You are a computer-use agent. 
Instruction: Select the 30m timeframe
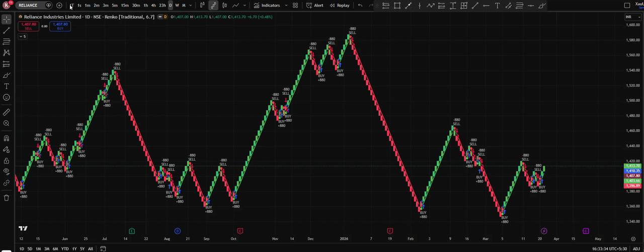[136, 6]
